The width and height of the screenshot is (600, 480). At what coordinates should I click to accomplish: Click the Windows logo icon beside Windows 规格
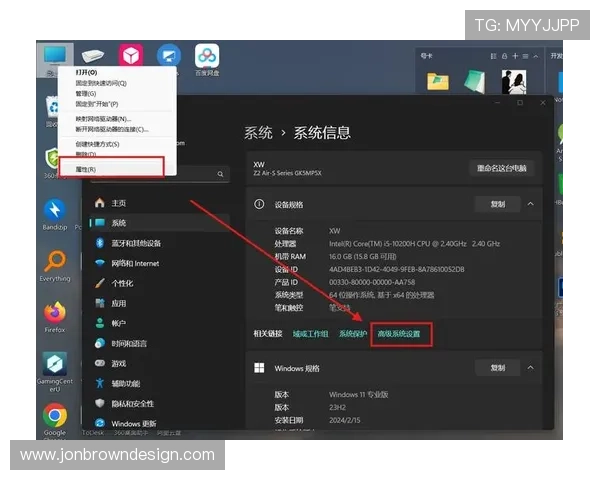click(x=259, y=368)
